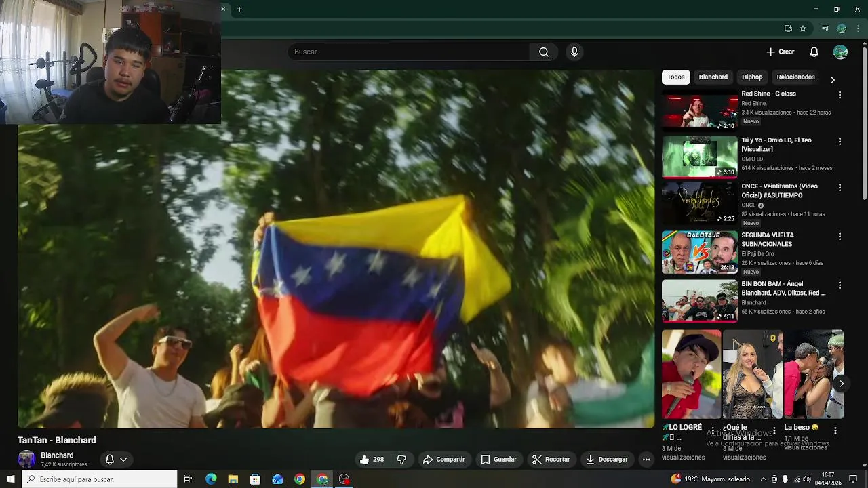The image size is (868, 488).
Task: Open ONCE - Veintitantos video title
Action: point(780,191)
